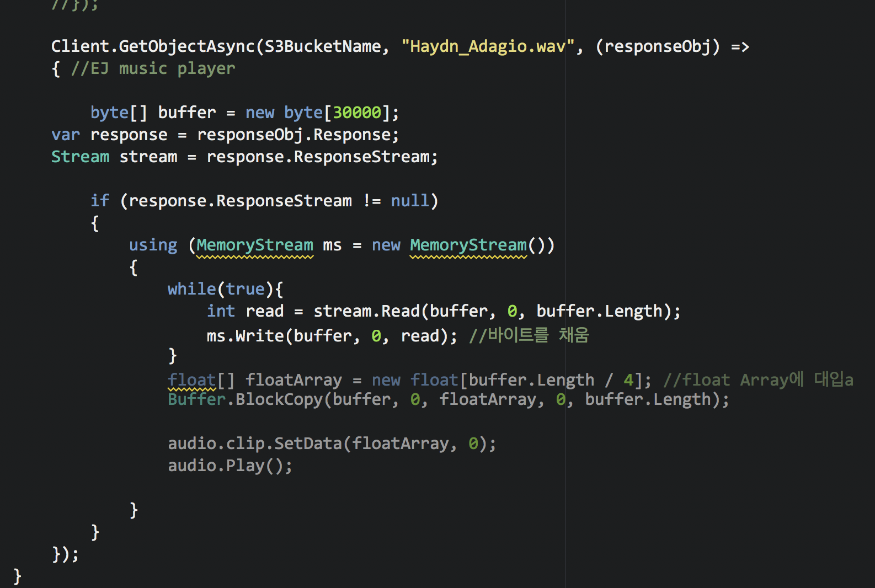875x588 pixels.
Task: Click audio.Play() statement
Action: point(230,466)
